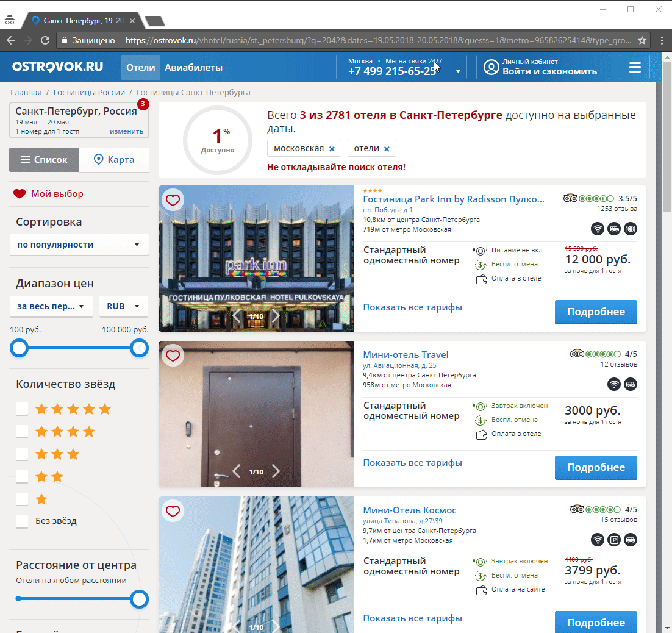The height and width of the screenshot is (633, 672).
Task: Click Войти и сэкономить login
Action: click(549, 71)
